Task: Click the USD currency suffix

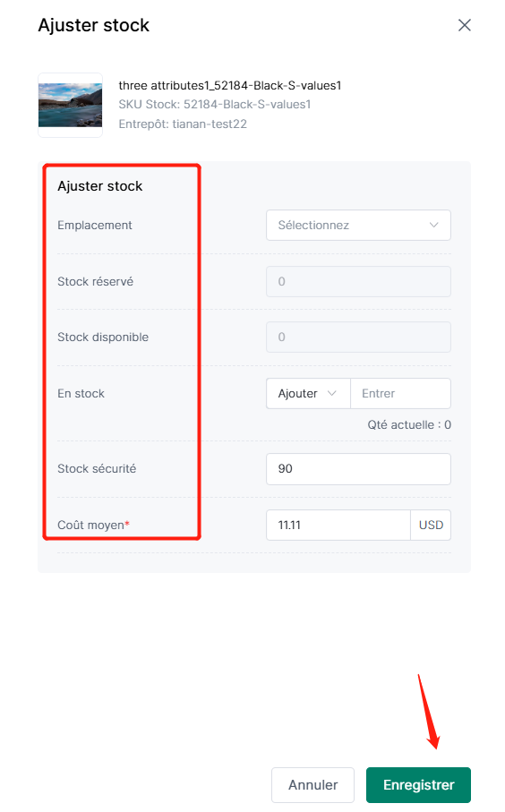Action: 431,526
